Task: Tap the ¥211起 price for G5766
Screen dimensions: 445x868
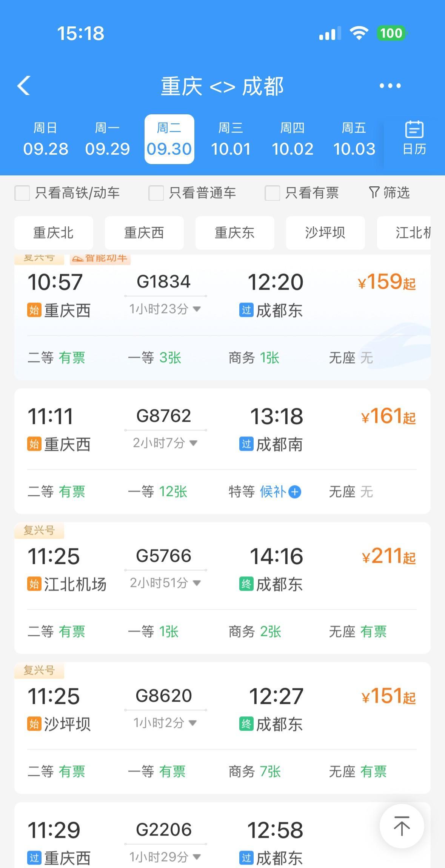Action: pyautogui.click(x=388, y=556)
